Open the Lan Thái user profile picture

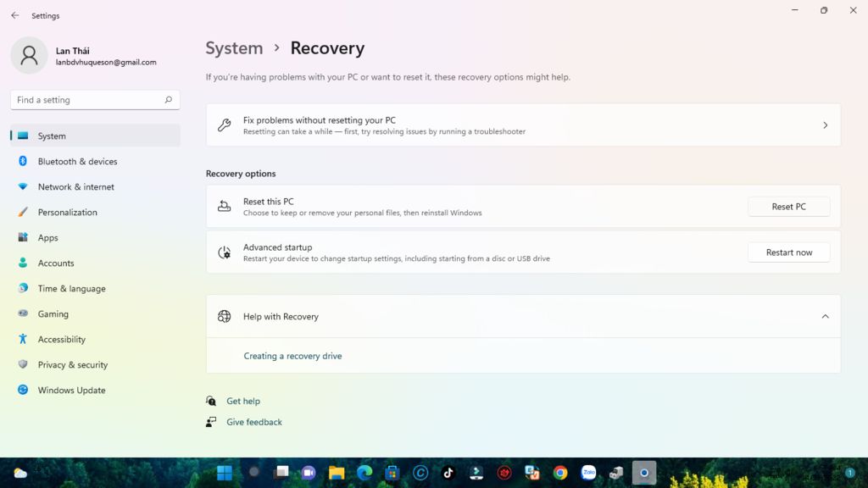coord(29,55)
